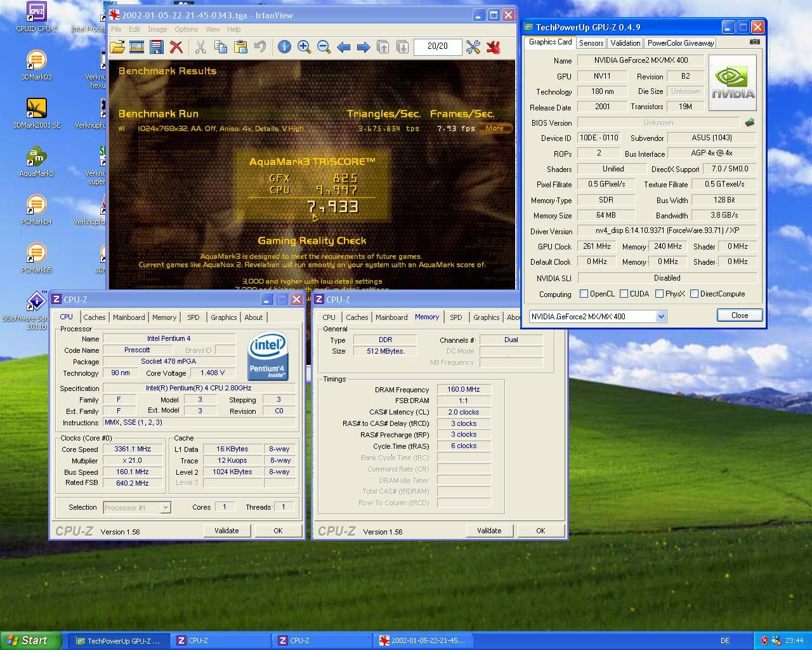Select the TechPowerUp GPU-Z taskbar button
812x650 pixels.
118,640
